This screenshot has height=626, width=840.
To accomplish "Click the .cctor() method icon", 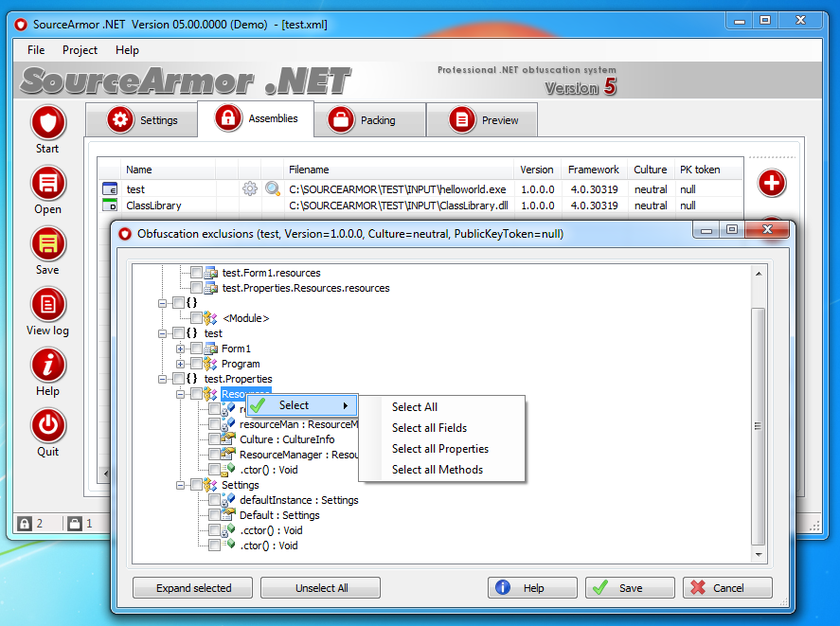I will (x=229, y=530).
